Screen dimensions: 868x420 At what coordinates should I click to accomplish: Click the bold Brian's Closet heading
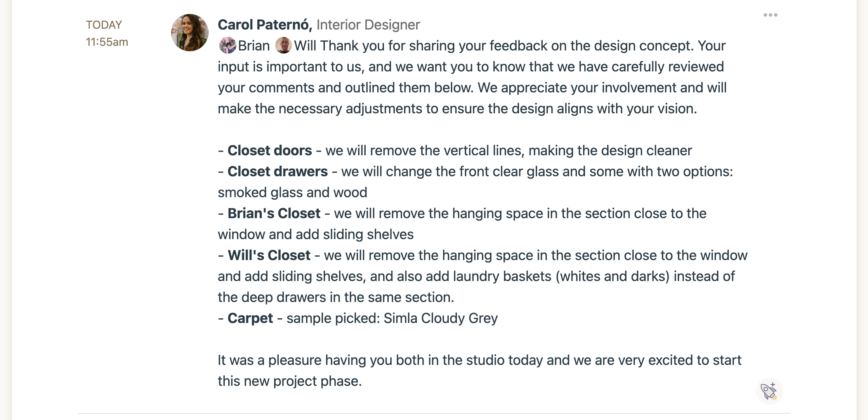coord(274,213)
